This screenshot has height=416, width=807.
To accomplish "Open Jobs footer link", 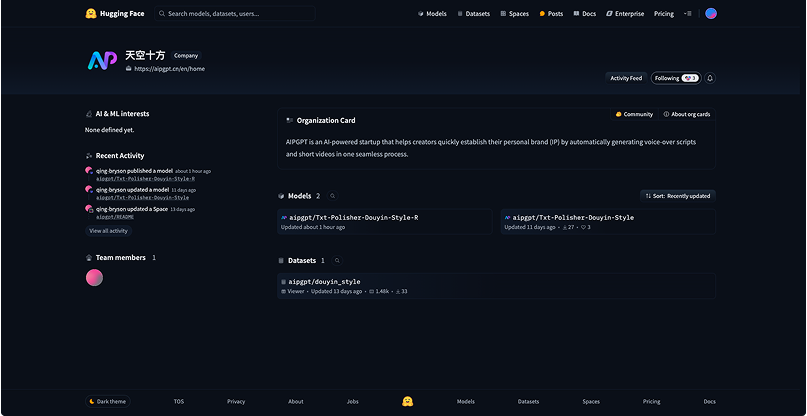I will [x=353, y=402].
